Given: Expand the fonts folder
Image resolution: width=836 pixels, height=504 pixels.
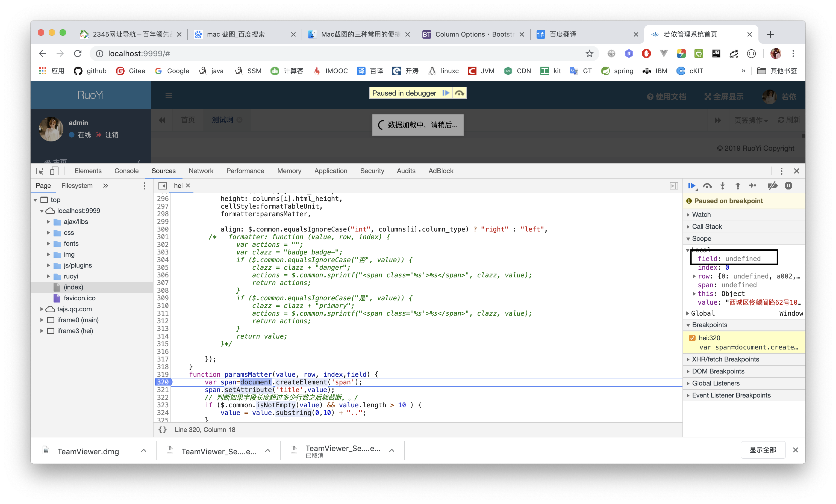Looking at the screenshot, I should click(49, 243).
